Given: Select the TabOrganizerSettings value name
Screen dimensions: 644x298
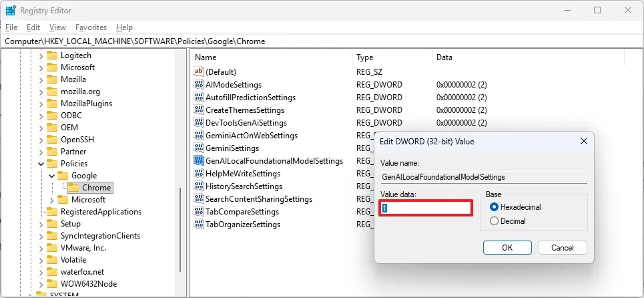Looking at the screenshot, I should [243, 225].
